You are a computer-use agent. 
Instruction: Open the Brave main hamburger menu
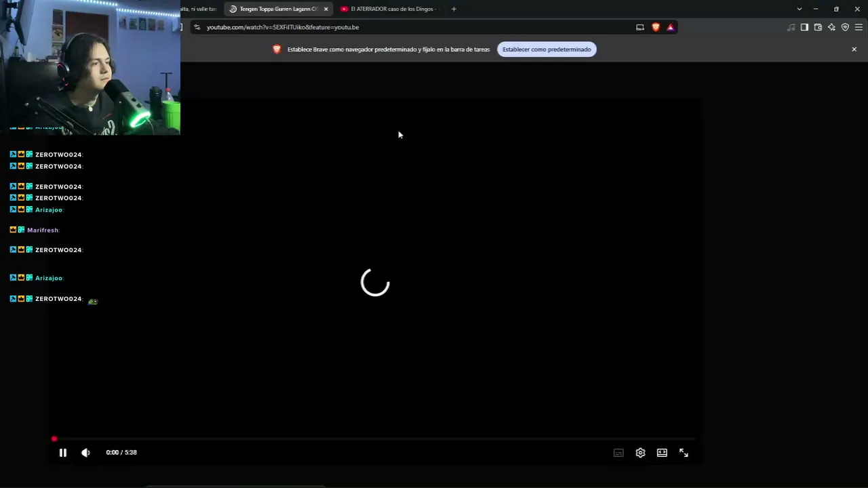tap(859, 27)
